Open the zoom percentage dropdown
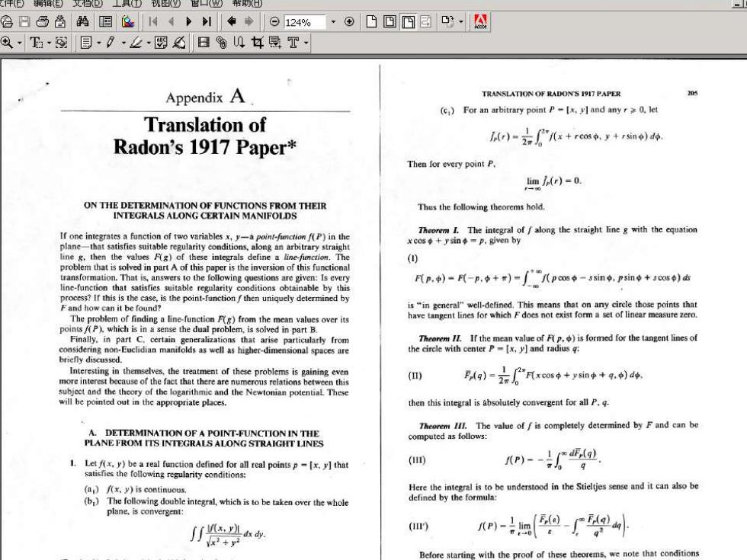 point(333,22)
